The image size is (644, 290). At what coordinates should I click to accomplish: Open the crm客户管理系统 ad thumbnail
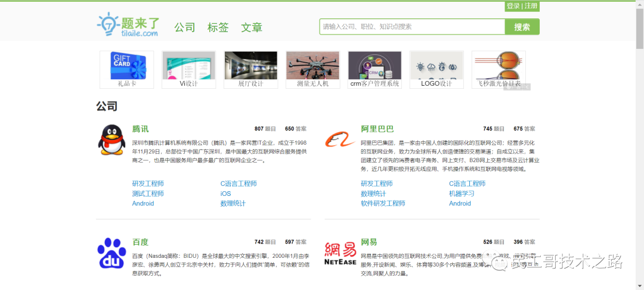374,70
